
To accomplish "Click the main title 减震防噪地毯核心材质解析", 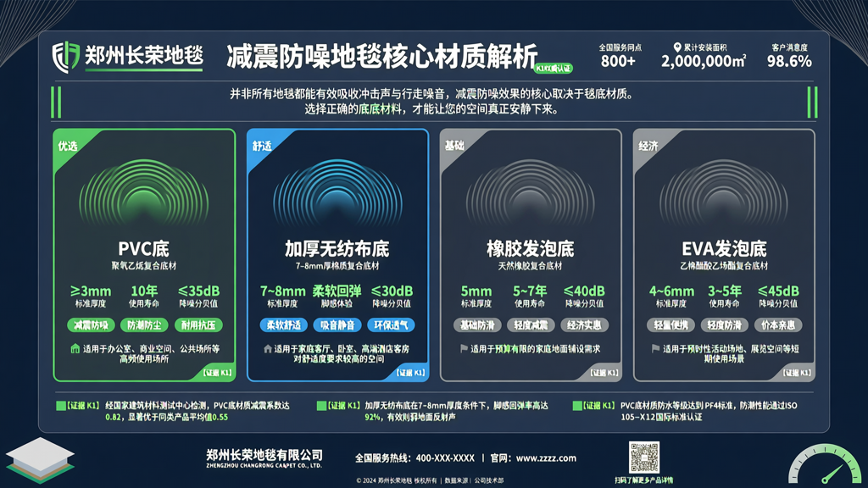I will pyautogui.click(x=382, y=57).
